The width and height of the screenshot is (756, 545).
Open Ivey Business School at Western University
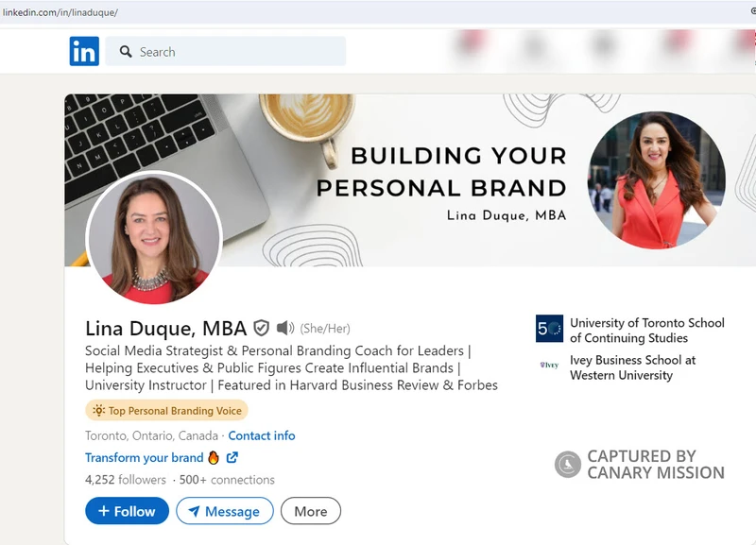pos(632,367)
